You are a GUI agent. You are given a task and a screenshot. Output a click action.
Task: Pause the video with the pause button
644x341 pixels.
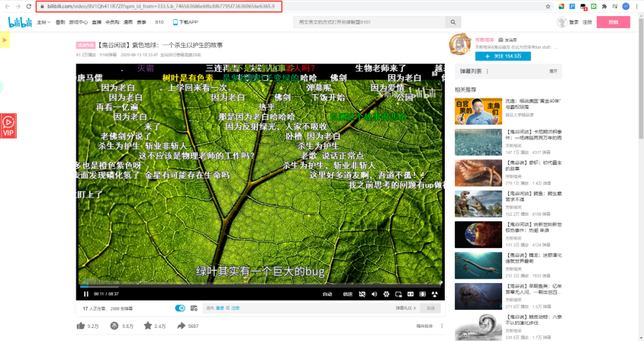click(86, 294)
